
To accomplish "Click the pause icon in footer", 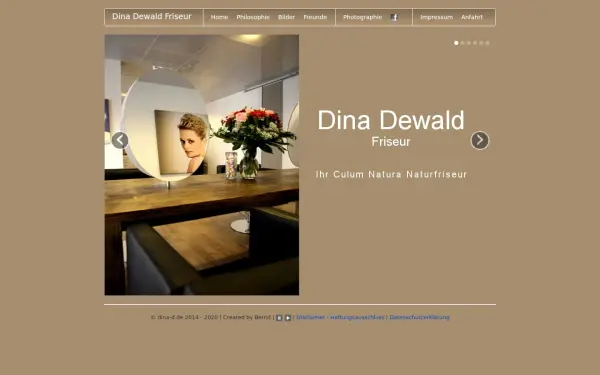I will [x=279, y=318].
